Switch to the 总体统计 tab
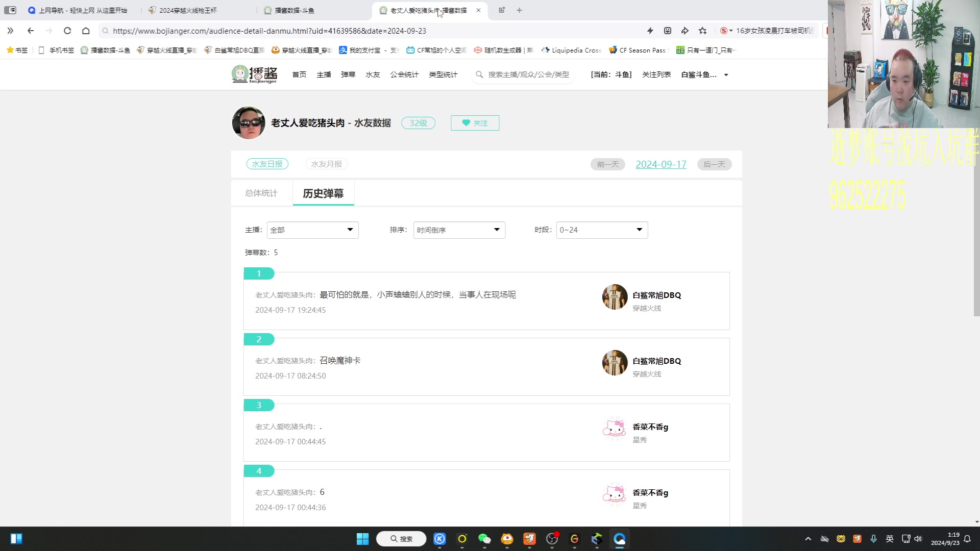The image size is (980, 551). click(261, 193)
